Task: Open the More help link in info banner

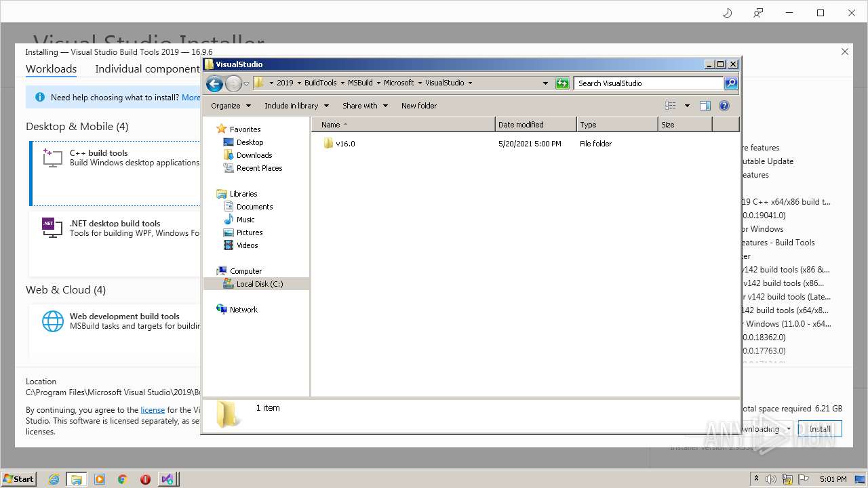Action: point(191,98)
